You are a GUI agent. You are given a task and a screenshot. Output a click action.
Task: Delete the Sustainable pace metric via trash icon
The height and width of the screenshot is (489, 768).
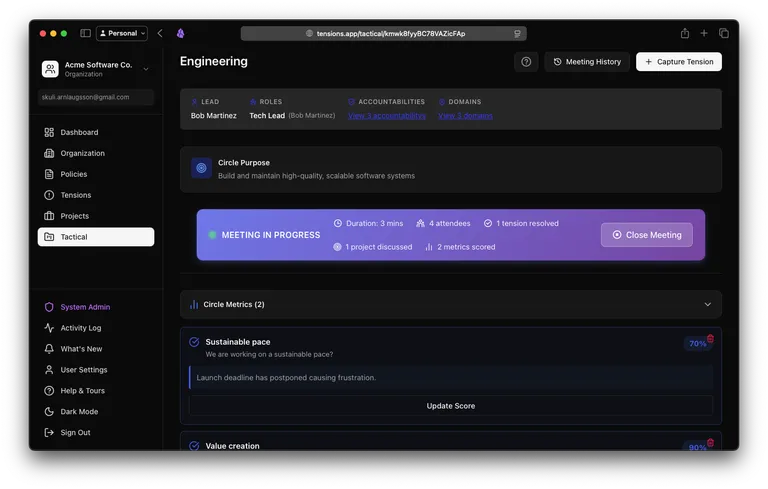tap(710, 339)
